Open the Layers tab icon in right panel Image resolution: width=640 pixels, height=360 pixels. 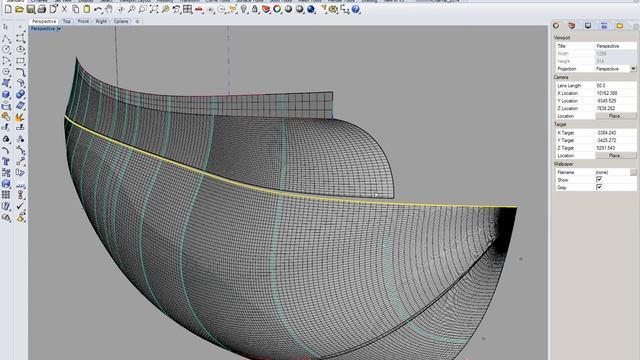572,25
